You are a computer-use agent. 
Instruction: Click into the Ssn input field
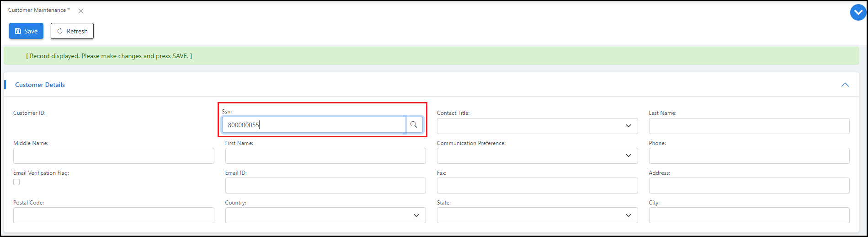(x=314, y=125)
